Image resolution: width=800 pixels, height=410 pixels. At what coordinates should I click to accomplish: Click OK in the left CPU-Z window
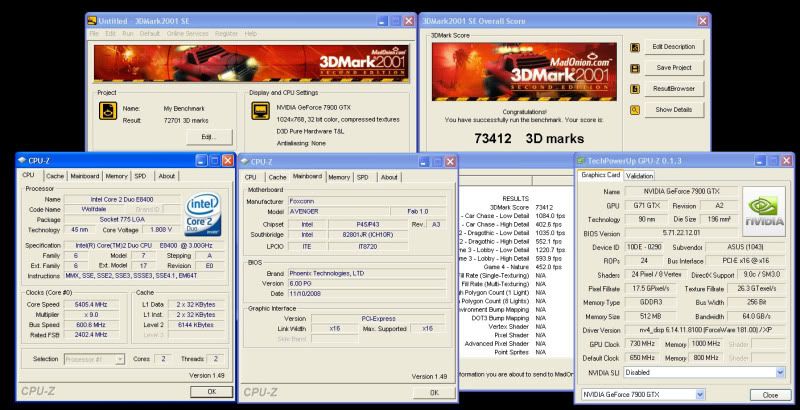pyautogui.click(x=211, y=392)
